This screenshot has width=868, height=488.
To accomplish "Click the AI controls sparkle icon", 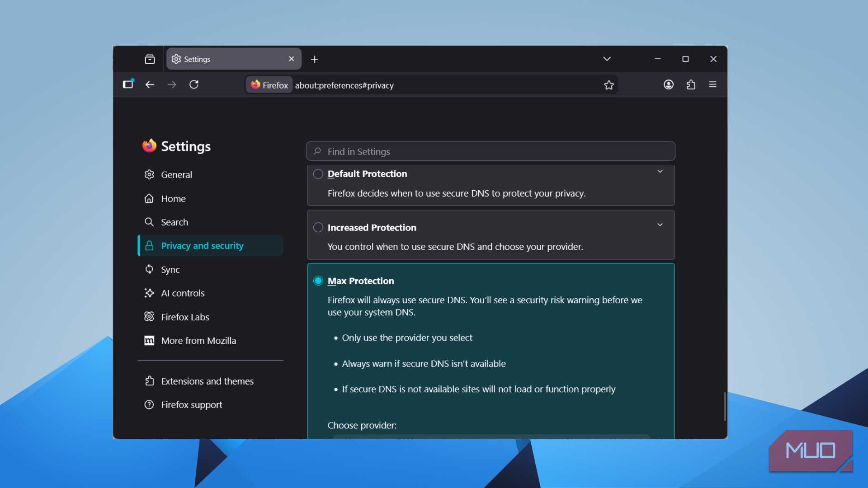I will point(149,293).
